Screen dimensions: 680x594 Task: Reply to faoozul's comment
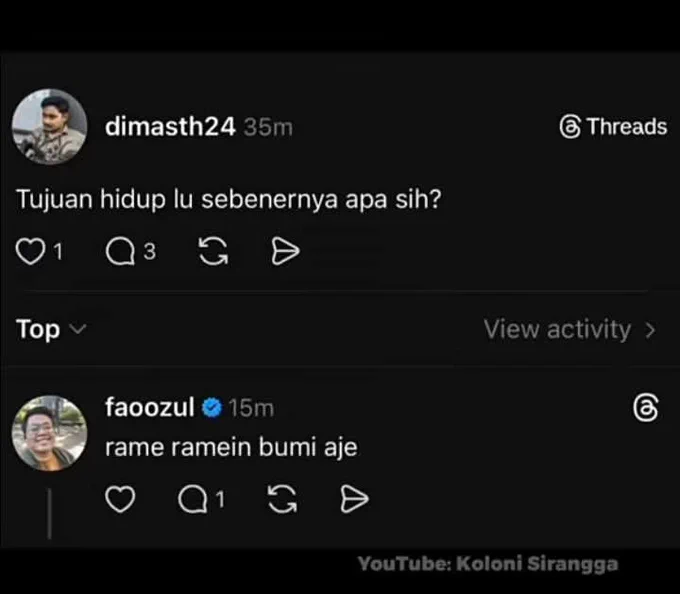pos(193,499)
